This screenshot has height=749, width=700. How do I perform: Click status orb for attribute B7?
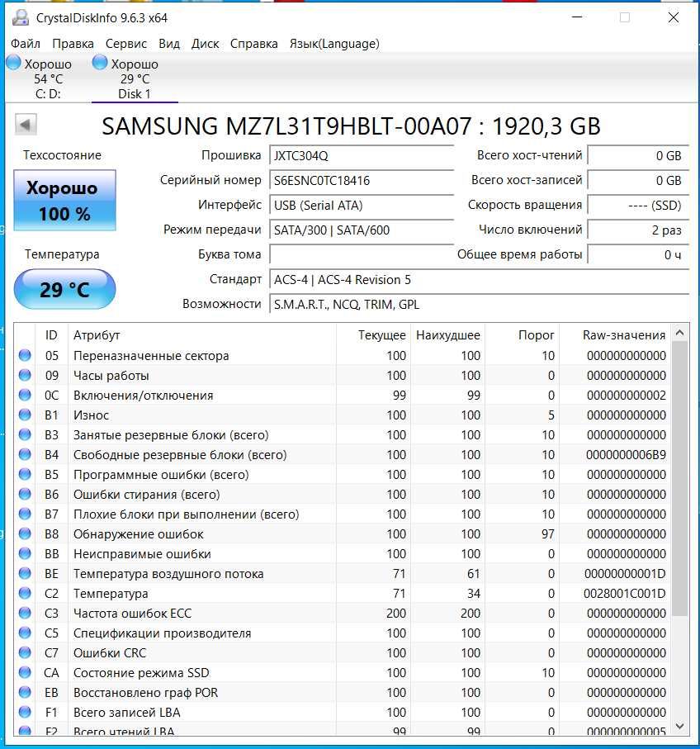click(25, 514)
